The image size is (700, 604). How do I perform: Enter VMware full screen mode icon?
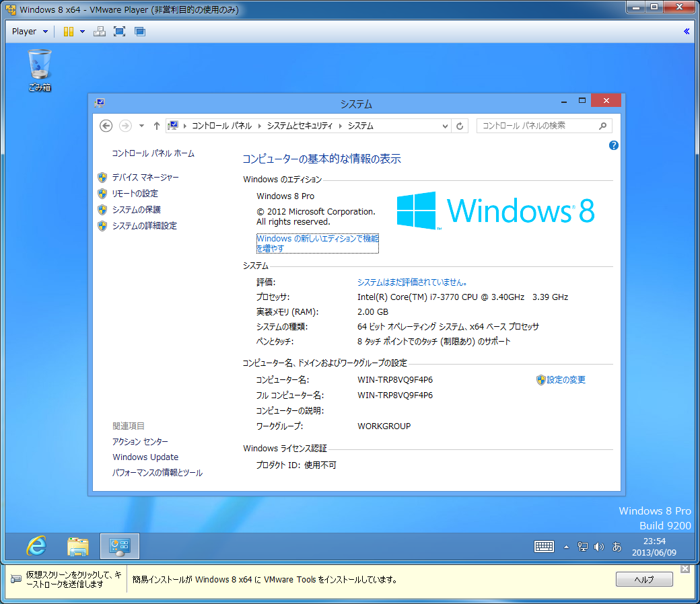119,31
